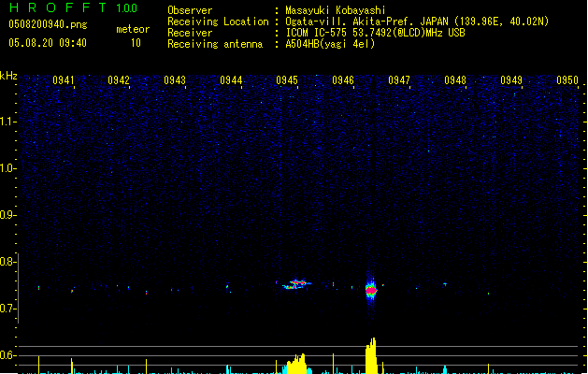The width and height of the screenshot is (588, 374).
Task: Click the Receiving Location label
Action: coord(218,22)
